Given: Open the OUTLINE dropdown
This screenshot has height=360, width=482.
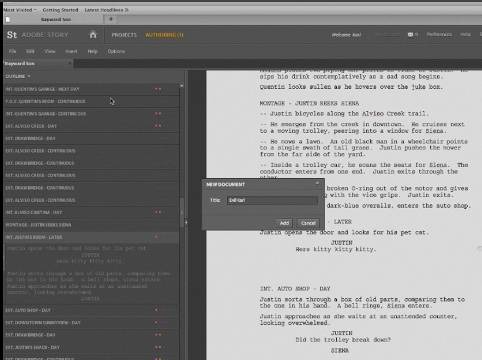Looking at the screenshot, I should pos(18,76).
